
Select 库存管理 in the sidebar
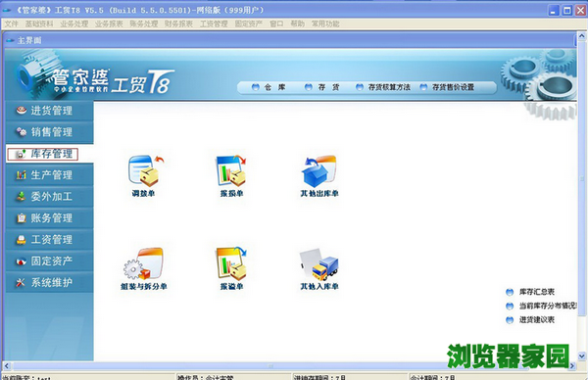49,154
